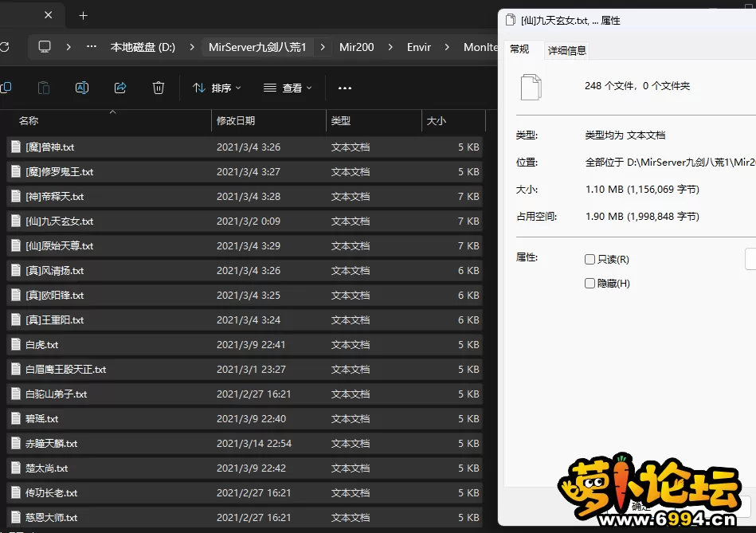The width and height of the screenshot is (756, 533).
Task: Click the date 2021/3/1 23:27
Action: click(x=251, y=370)
